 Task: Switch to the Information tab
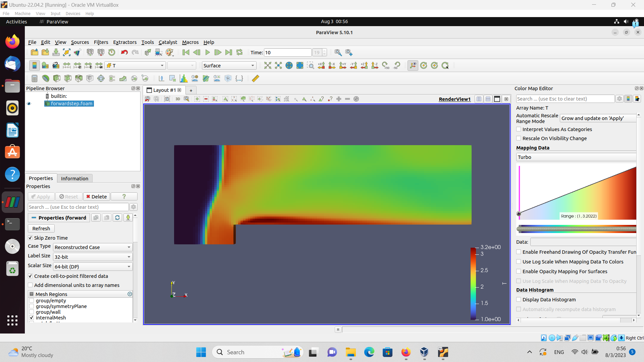pos(74,179)
